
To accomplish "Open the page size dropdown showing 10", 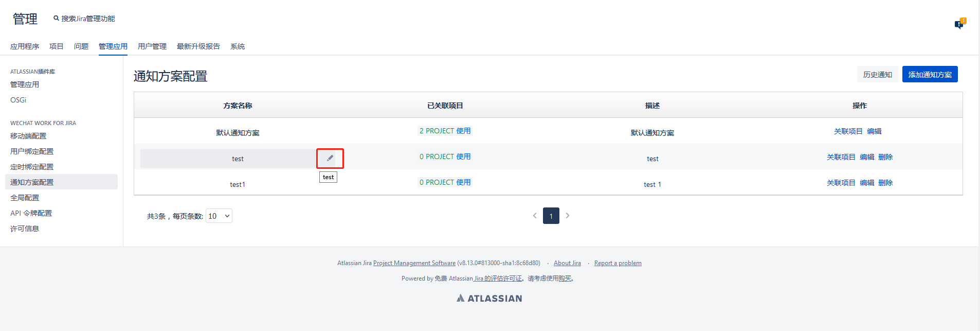I will (x=219, y=216).
